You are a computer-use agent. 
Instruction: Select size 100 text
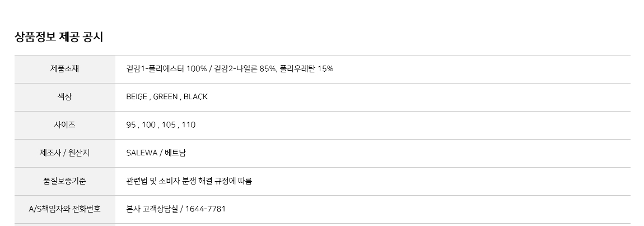pyautogui.click(x=148, y=125)
